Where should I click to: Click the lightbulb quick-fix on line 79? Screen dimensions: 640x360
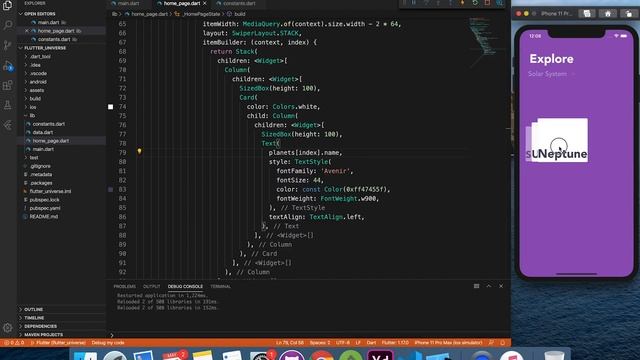coord(139,151)
